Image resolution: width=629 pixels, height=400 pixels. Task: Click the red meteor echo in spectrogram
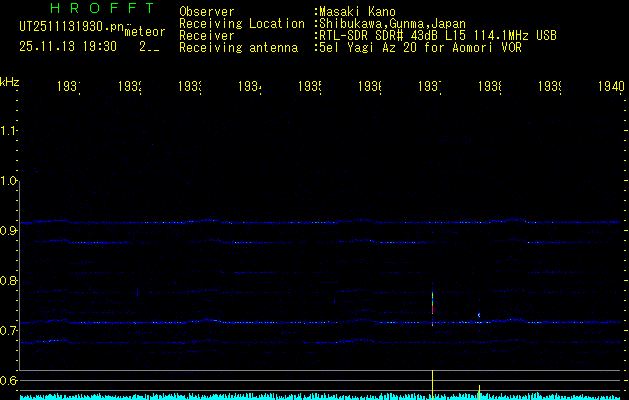click(432, 310)
